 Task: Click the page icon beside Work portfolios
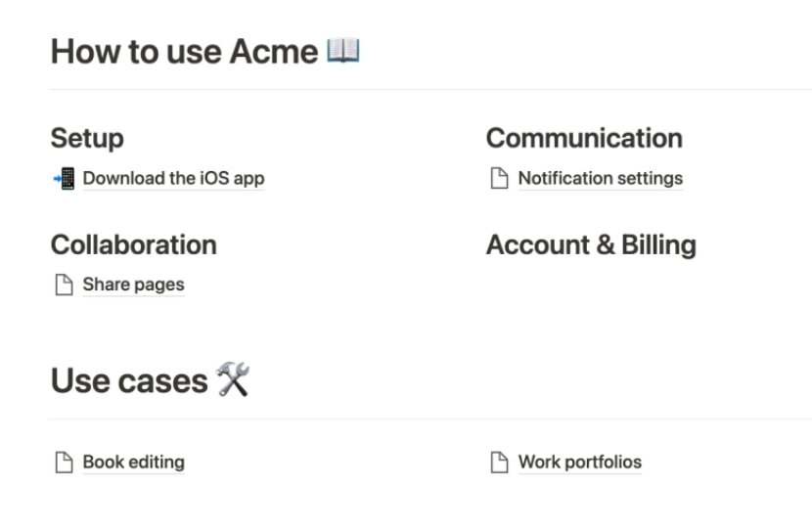[x=499, y=463]
